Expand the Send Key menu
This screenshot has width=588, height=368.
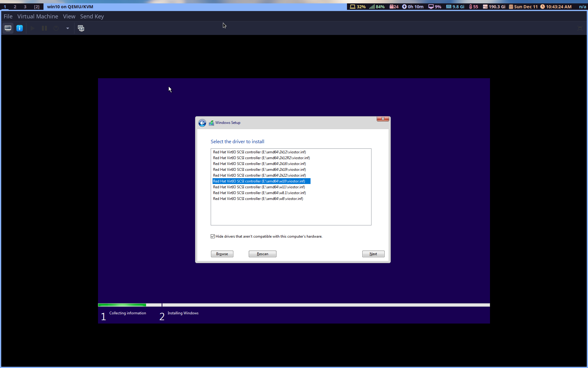[x=92, y=16]
